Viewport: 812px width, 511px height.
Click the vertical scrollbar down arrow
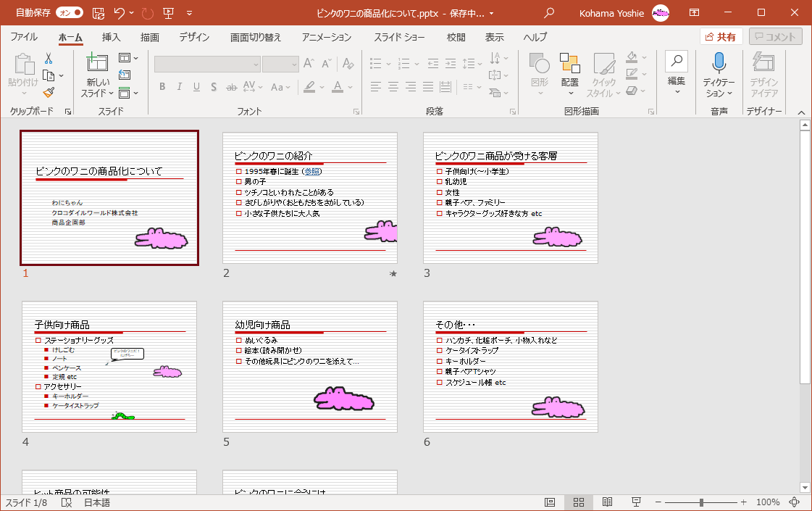tap(805, 487)
